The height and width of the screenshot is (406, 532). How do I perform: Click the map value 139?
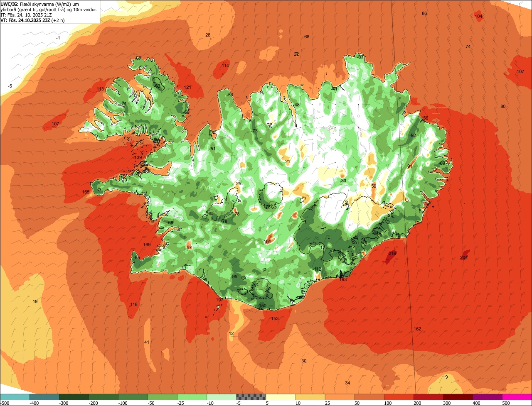138,157
